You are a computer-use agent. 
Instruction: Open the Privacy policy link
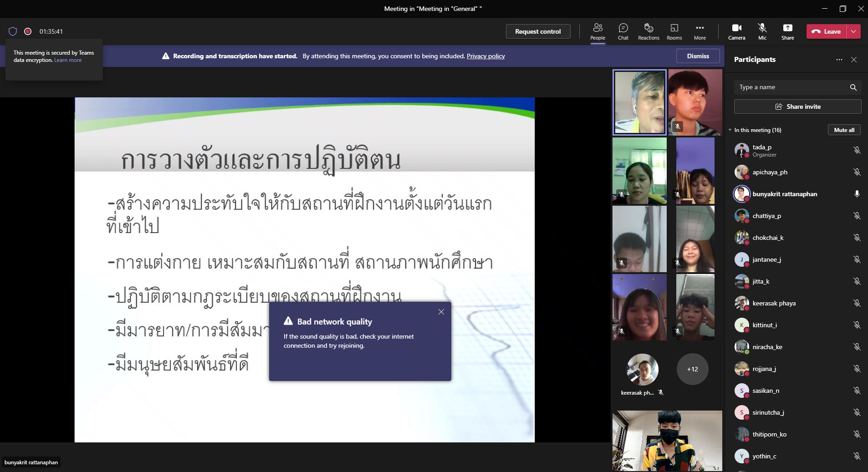(485, 56)
